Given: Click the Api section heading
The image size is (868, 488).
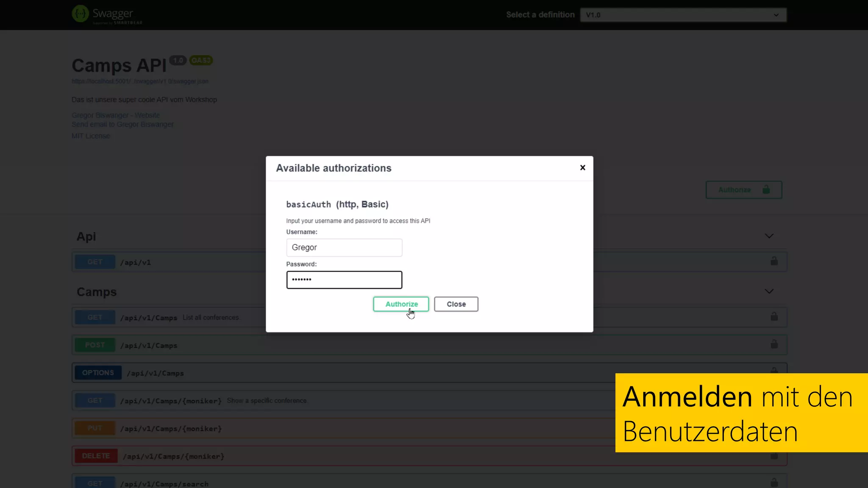Looking at the screenshot, I should [86, 236].
